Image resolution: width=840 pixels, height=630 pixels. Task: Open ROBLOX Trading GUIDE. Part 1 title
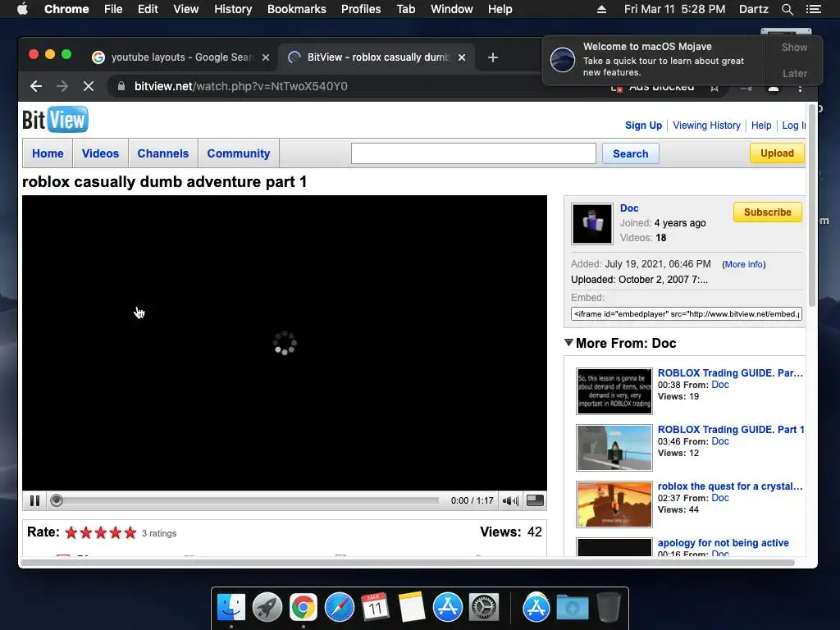point(731,430)
